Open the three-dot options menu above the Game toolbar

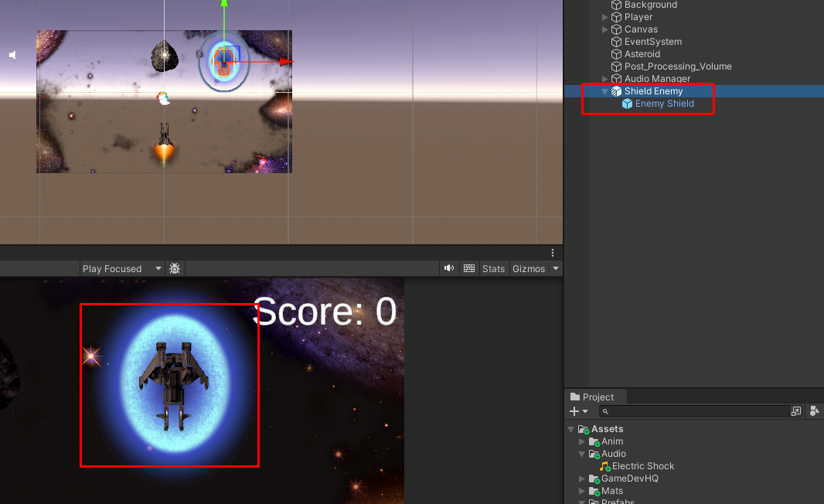coord(552,253)
